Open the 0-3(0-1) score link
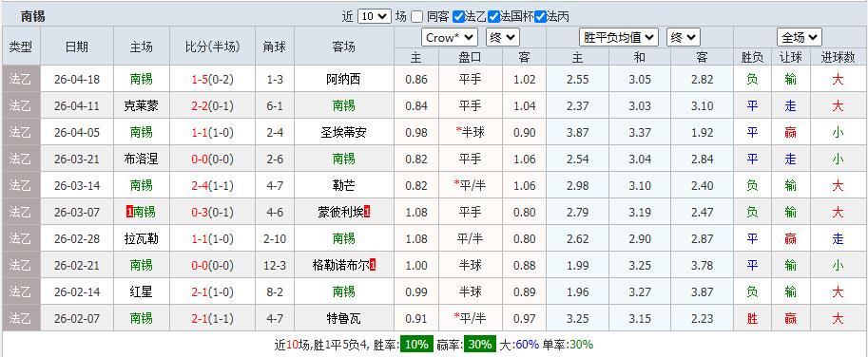The image size is (868, 357). click(213, 212)
